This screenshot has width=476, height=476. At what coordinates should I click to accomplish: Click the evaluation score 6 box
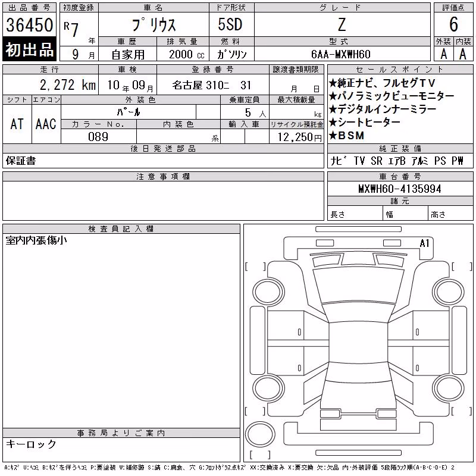click(453, 24)
